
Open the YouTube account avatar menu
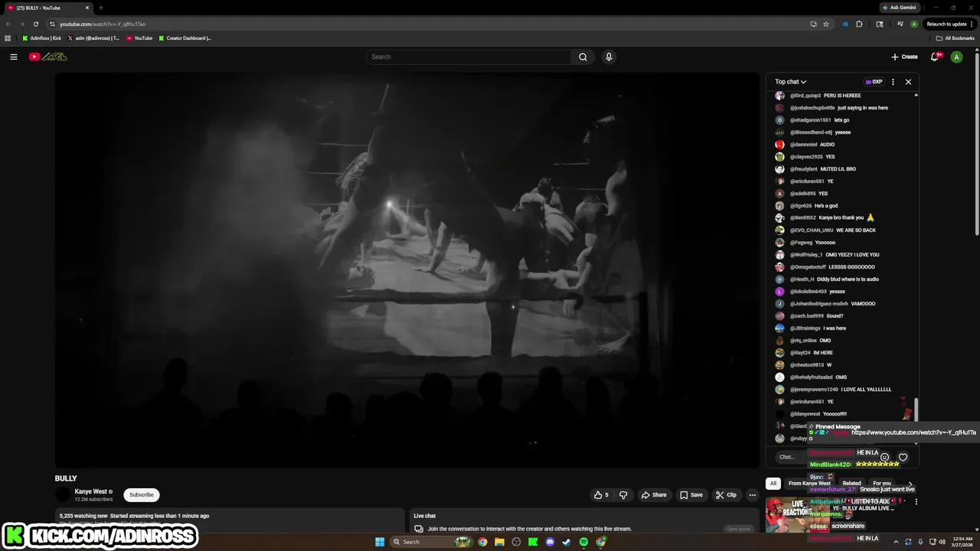[956, 57]
